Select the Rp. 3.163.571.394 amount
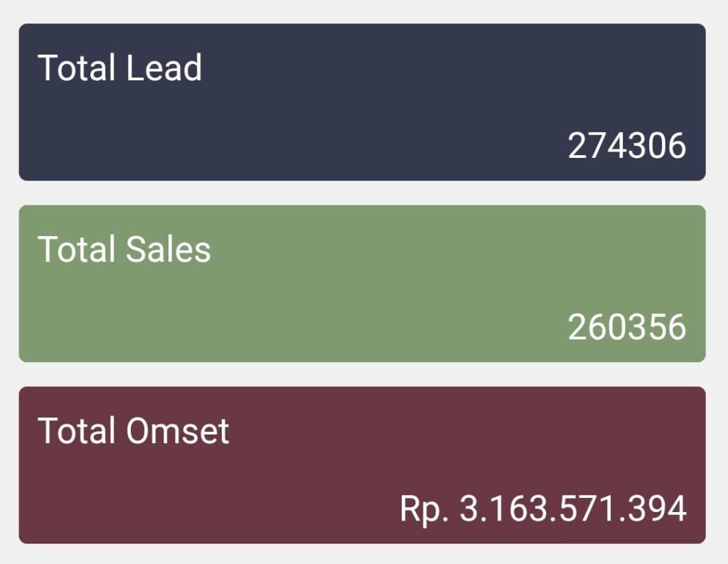 pos(542,509)
